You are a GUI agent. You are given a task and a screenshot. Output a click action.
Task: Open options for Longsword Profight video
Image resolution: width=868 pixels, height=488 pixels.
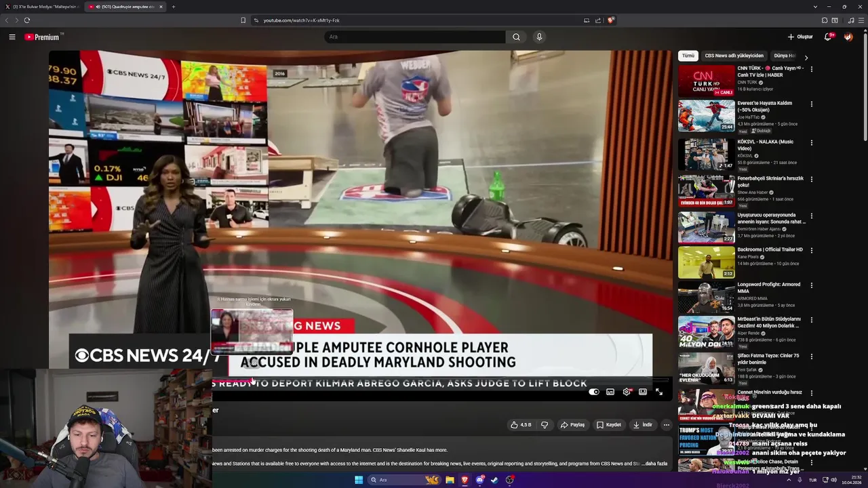(811, 285)
